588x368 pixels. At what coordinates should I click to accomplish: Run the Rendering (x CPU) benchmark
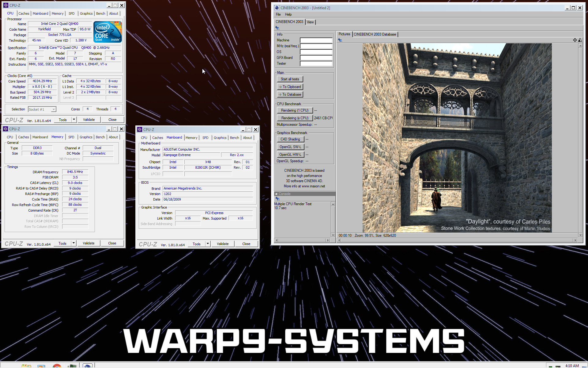pos(295,118)
